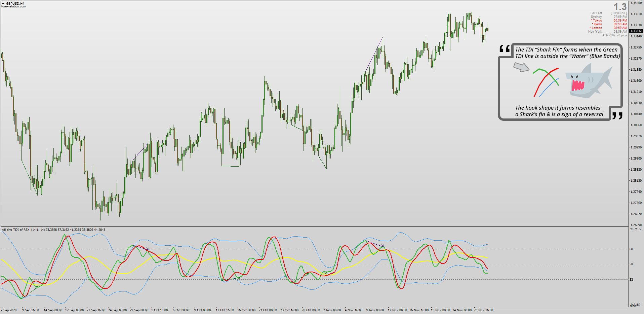This screenshot has width=644, height=314.
Task: Click the Tokyo session clock label
Action: 597,21
